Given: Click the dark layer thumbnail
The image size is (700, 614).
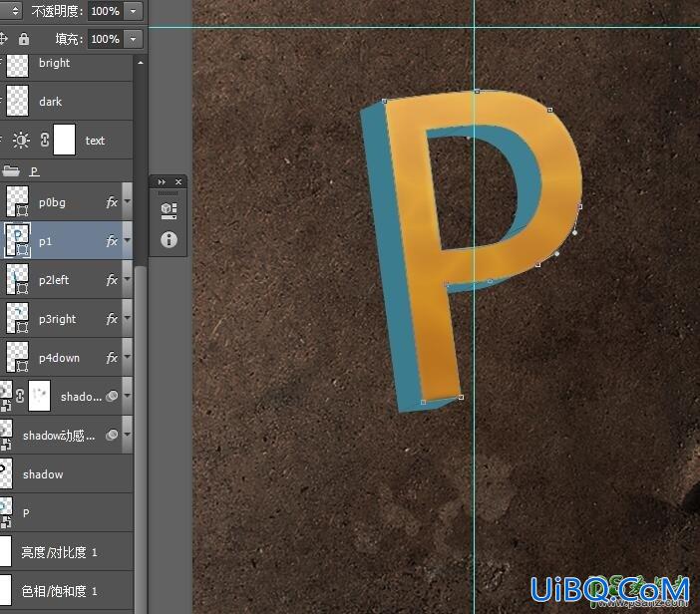Looking at the screenshot, I should click(x=17, y=101).
